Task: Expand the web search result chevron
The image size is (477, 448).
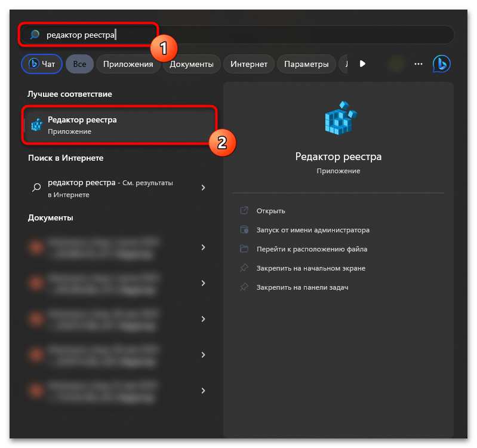Action: tap(203, 188)
